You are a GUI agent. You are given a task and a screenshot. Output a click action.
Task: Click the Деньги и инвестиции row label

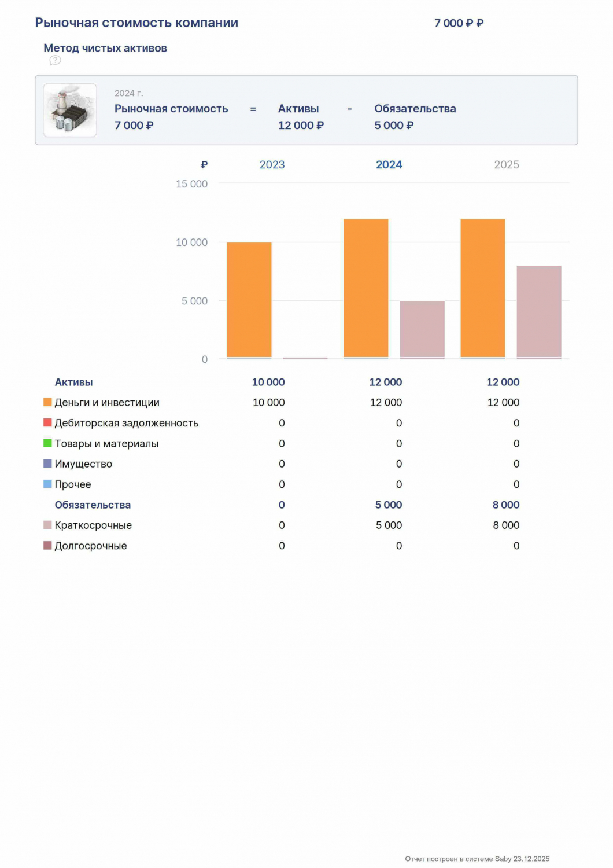(x=107, y=402)
